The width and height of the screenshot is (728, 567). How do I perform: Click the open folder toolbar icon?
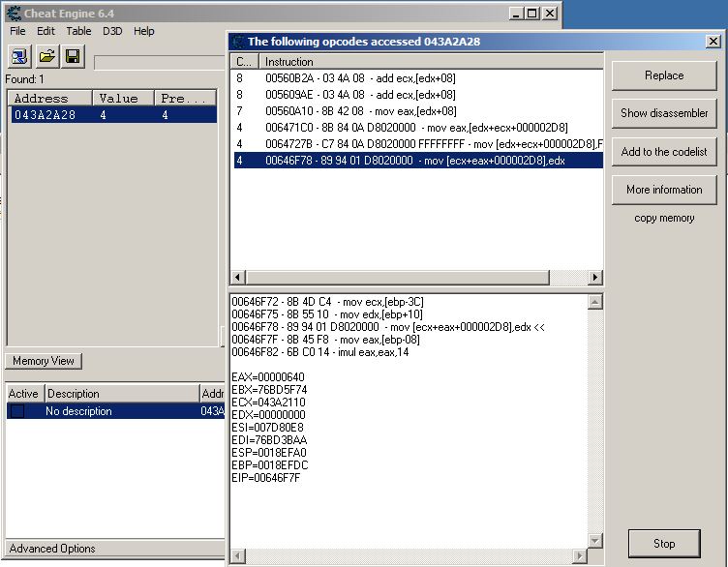click(x=45, y=57)
